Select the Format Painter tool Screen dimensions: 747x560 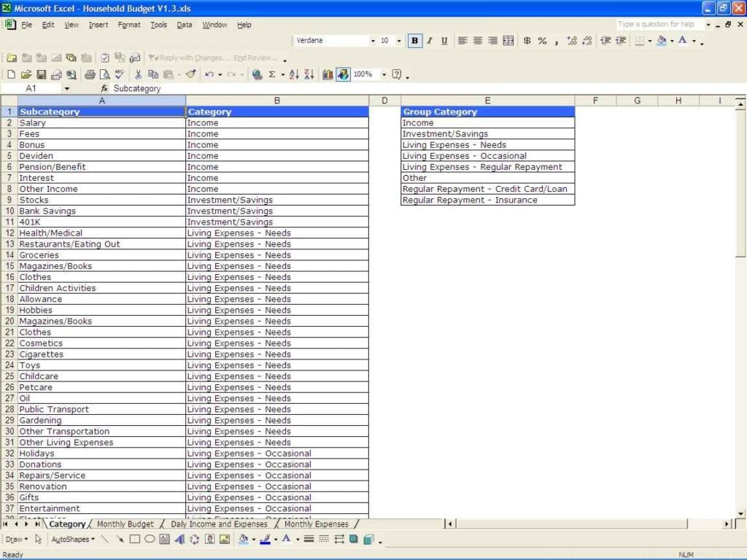(x=191, y=74)
